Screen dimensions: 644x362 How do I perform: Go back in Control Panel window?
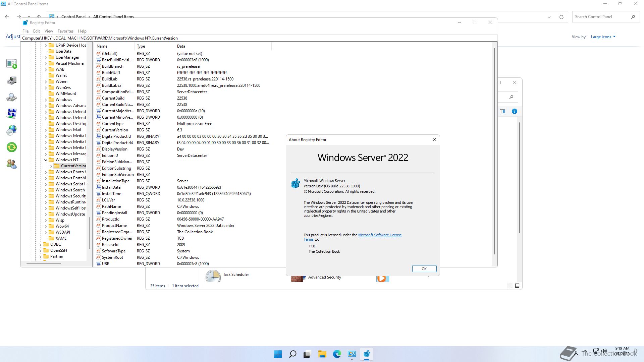pos(7,16)
